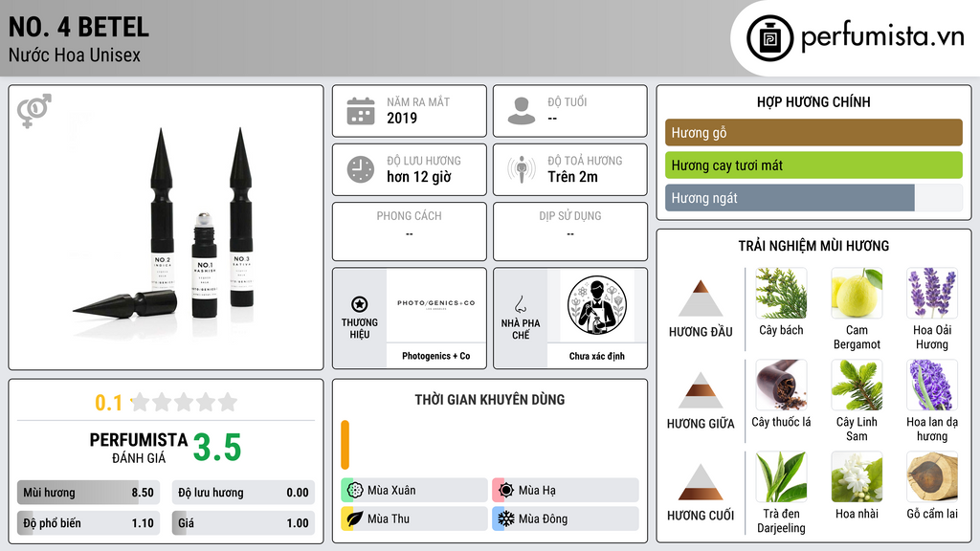Viewport: 980px width, 551px height.
Task: Click the Giá 1.00 score bar
Action: tap(243, 523)
